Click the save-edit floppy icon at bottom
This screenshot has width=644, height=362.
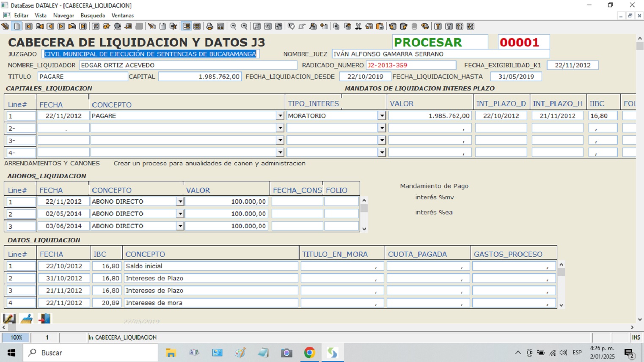(9, 318)
